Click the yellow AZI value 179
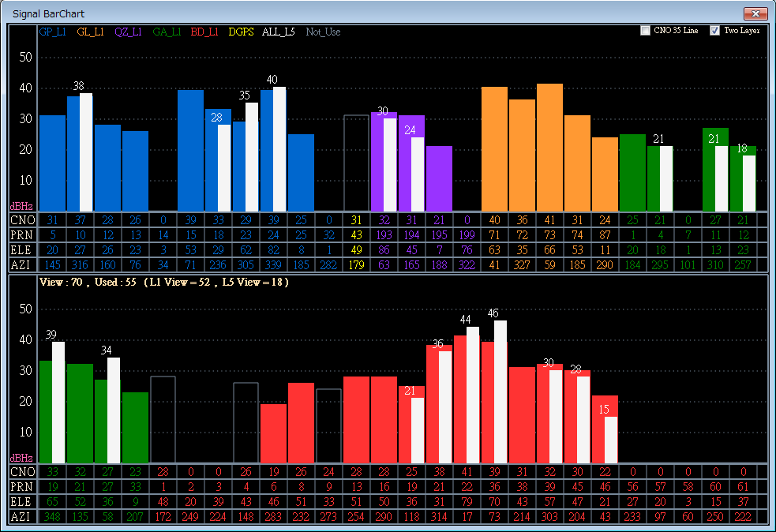The height and width of the screenshot is (532, 776). 356,264
